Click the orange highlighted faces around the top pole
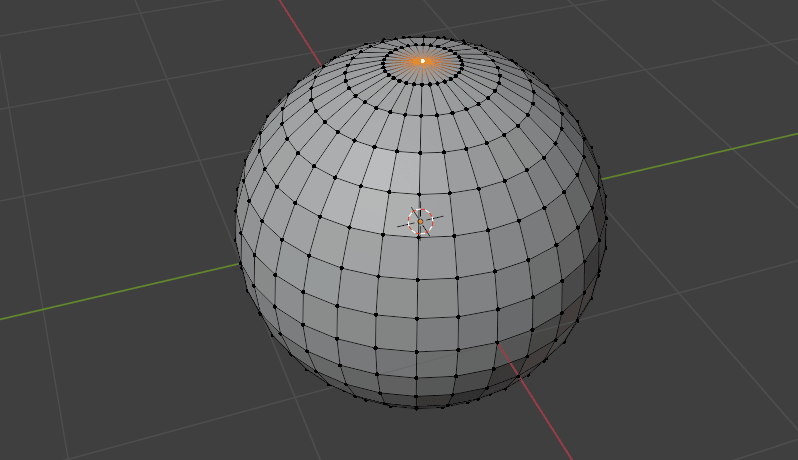This screenshot has height=460, width=798. coord(409,62)
